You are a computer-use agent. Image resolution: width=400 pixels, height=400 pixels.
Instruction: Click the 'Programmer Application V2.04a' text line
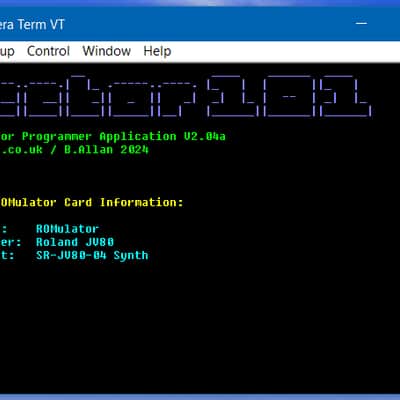(x=124, y=137)
